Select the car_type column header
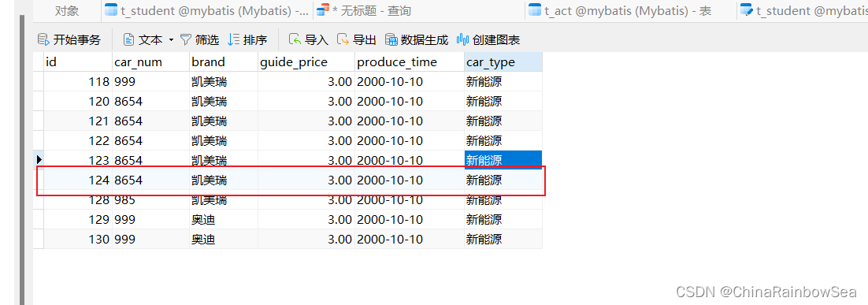The image size is (868, 305). point(503,62)
